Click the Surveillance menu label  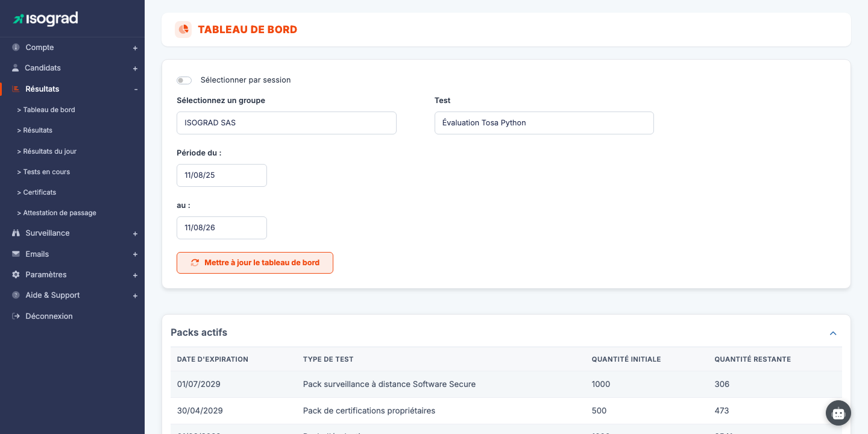(48, 233)
